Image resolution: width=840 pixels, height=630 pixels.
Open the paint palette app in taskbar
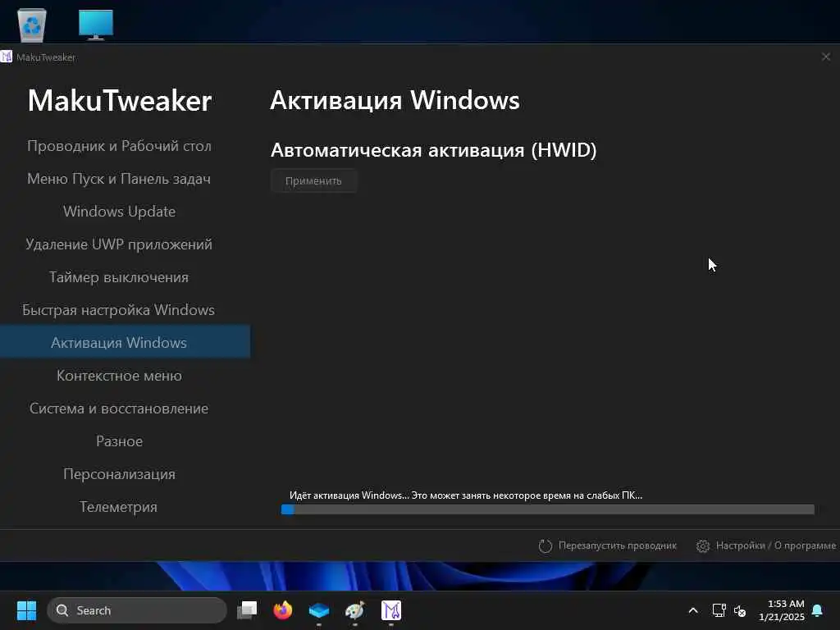pos(354,610)
